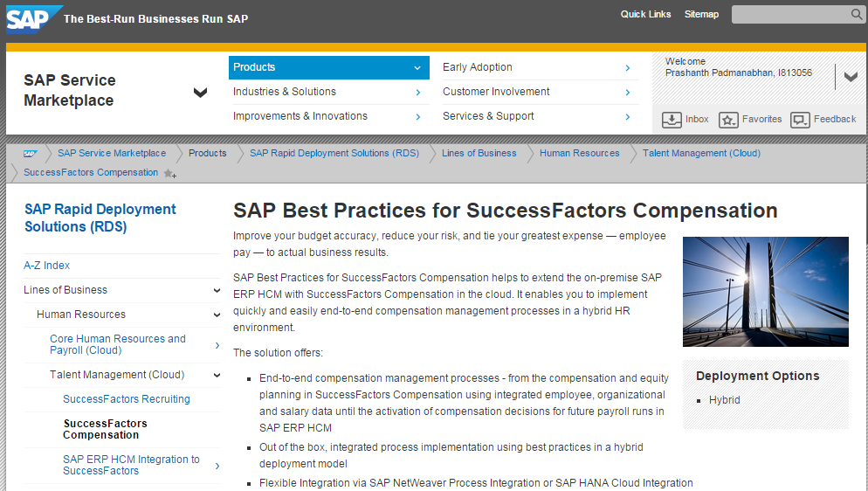Expand the user welcome panel chevron

851,76
